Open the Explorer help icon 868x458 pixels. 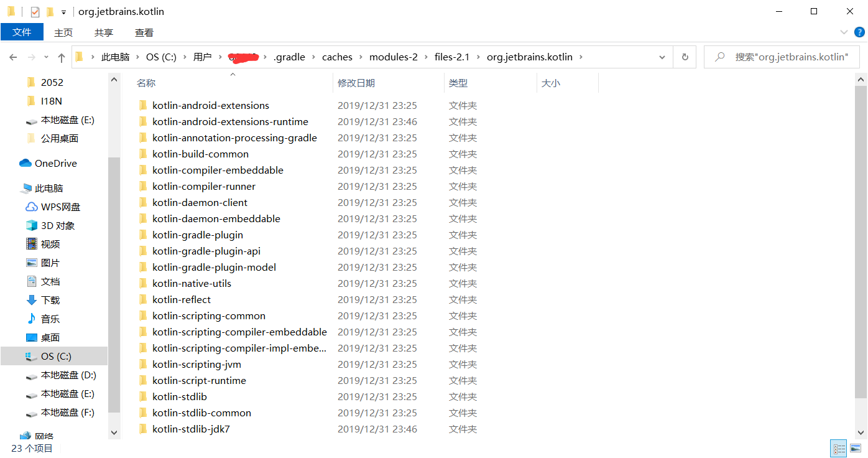(x=860, y=32)
